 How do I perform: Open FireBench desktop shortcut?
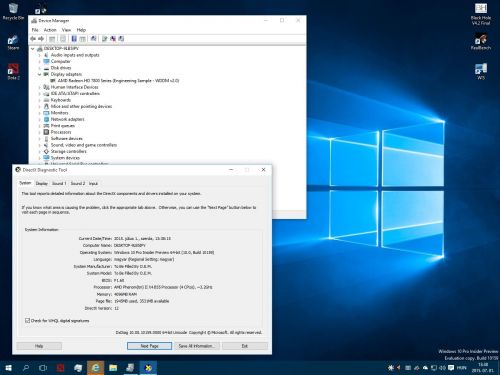tap(481, 42)
